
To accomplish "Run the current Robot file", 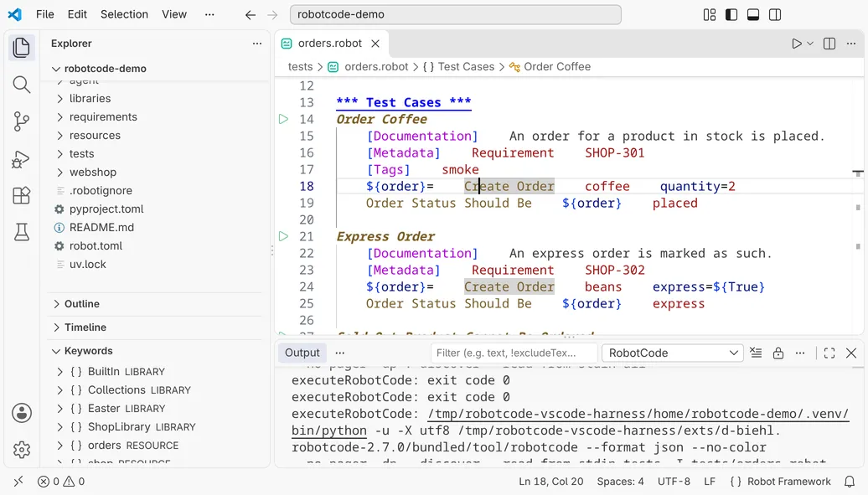I will (x=797, y=44).
